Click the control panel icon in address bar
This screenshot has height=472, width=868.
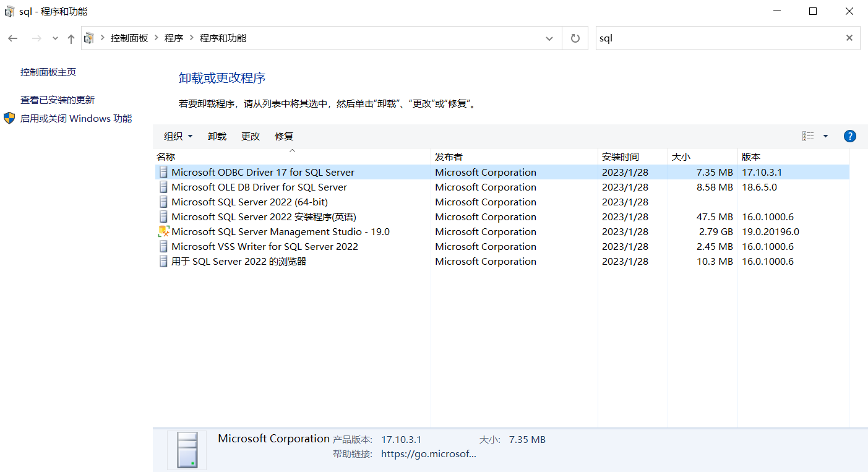89,38
